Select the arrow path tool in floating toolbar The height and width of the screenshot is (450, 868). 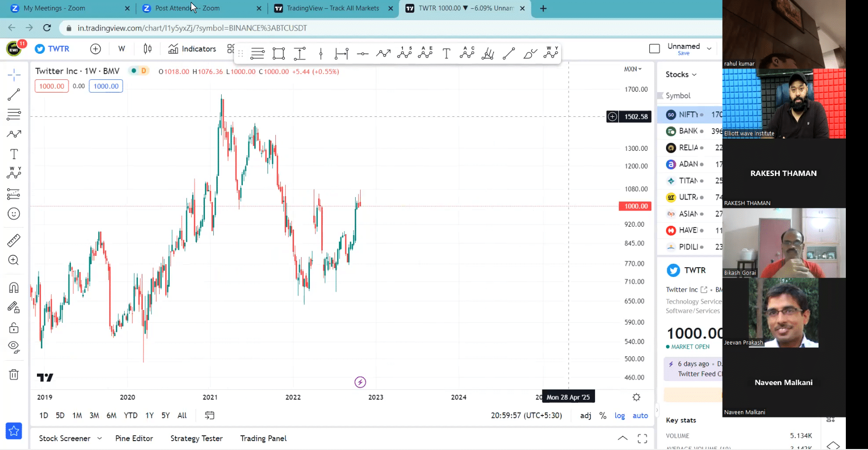[383, 53]
